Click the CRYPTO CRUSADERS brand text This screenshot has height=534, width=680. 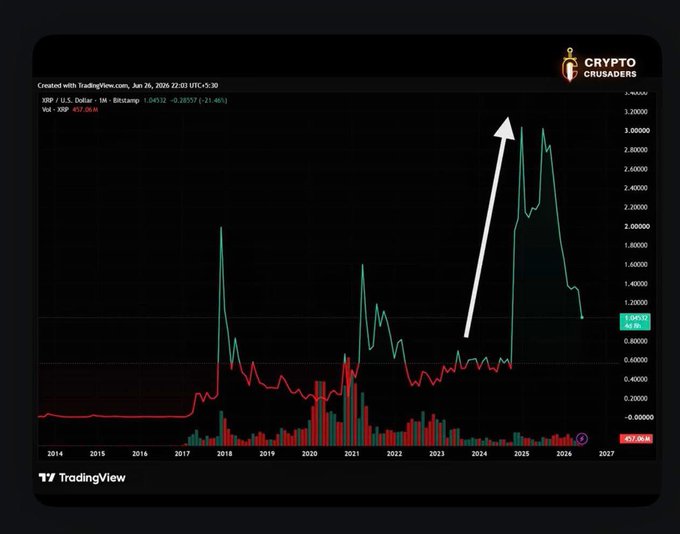(610, 68)
